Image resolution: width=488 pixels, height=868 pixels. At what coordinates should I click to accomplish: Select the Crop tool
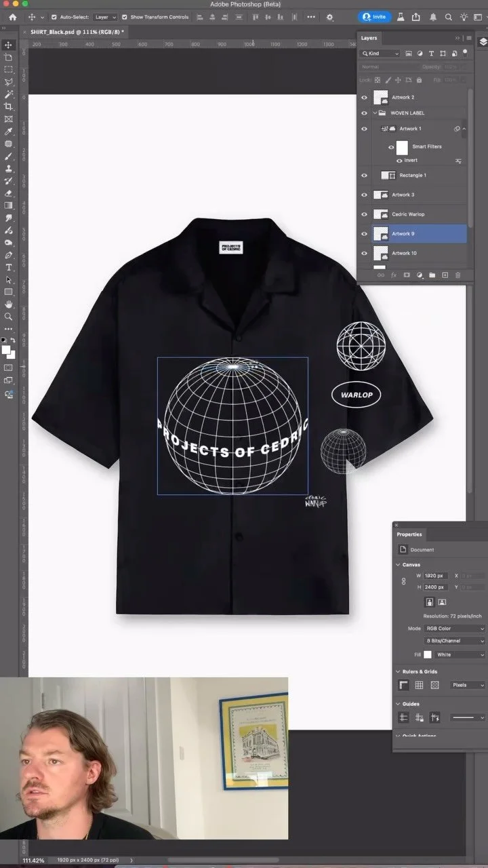(x=9, y=106)
